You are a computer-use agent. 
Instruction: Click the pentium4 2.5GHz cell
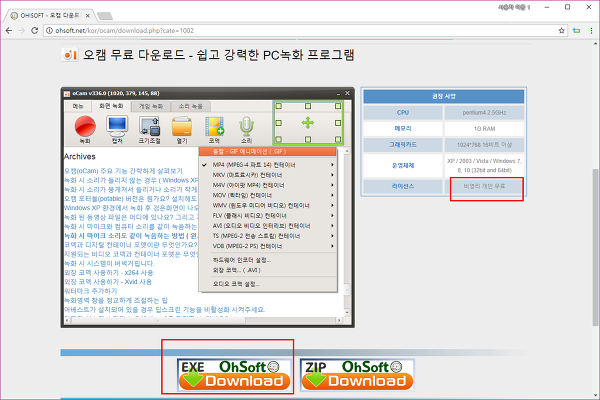coord(484,113)
